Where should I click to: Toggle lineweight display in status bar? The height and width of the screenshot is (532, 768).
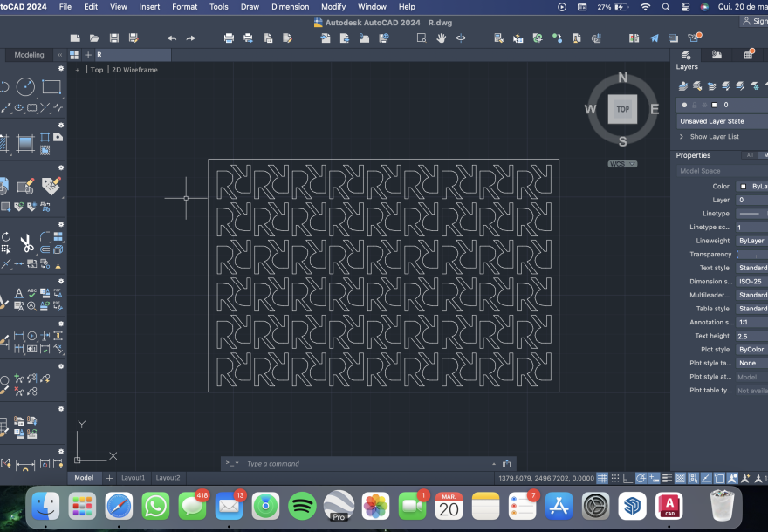click(x=667, y=478)
